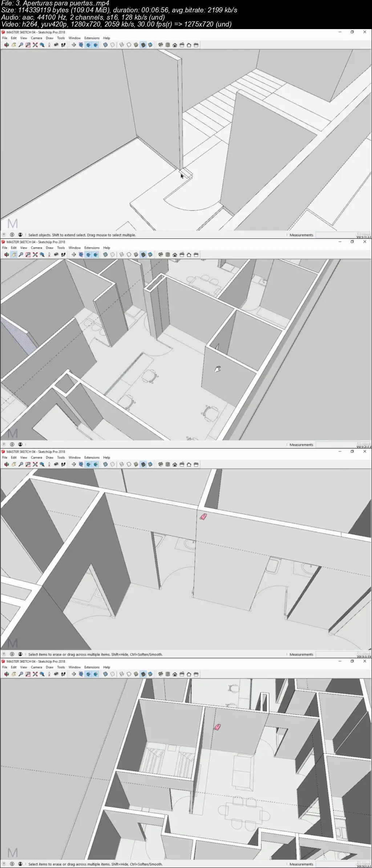
Task: Toggle Display Section Planes in the top frame
Action: pos(81,45)
